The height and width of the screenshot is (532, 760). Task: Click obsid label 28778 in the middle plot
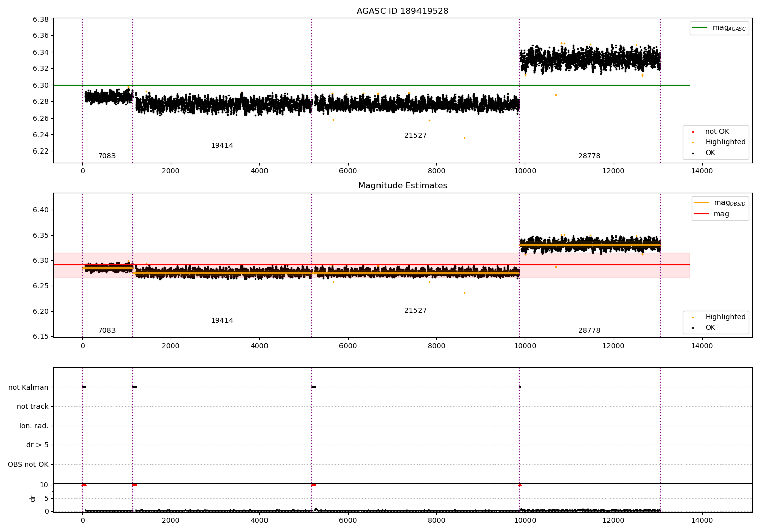click(589, 331)
